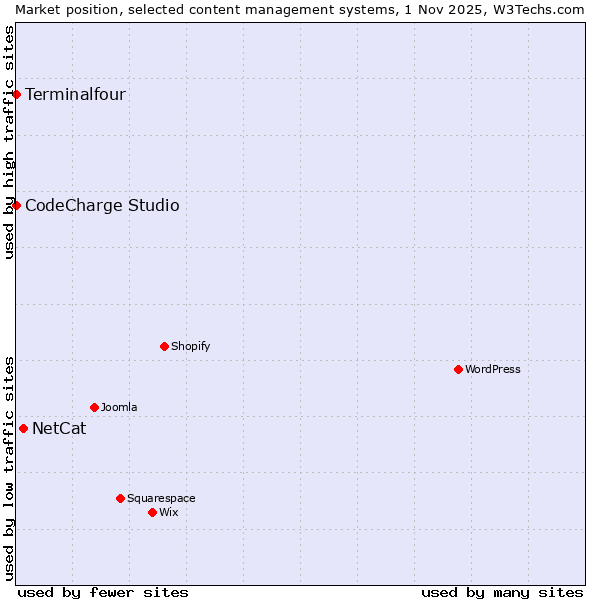Click the red Terminalfour data point marker
The width and height of the screenshot is (600, 600).
tap(16, 95)
